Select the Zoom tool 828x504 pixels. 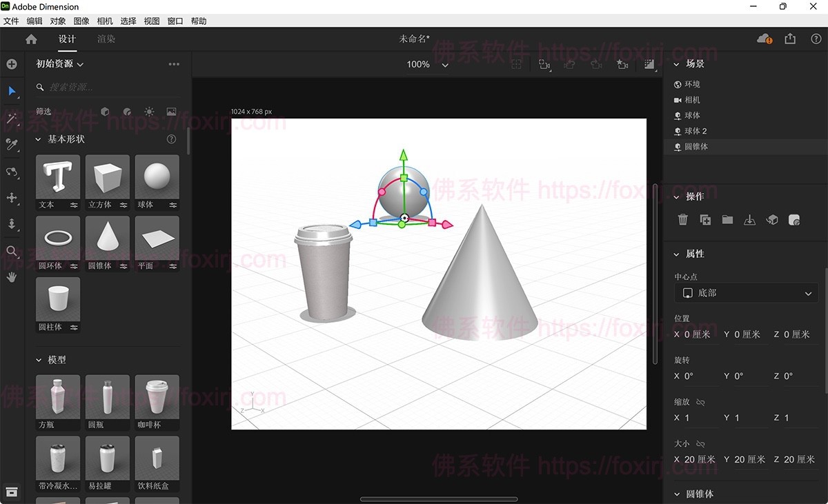pyautogui.click(x=12, y=251)
